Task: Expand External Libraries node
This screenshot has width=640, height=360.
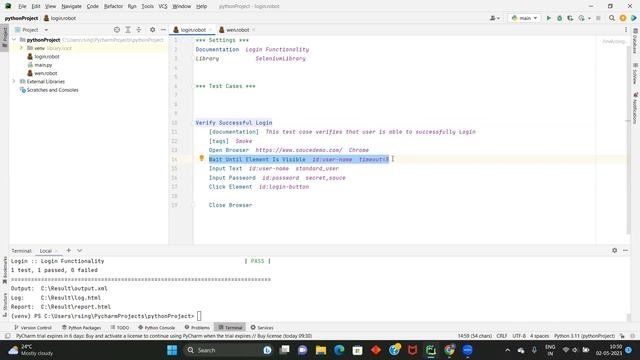Action: click(14, 81)
